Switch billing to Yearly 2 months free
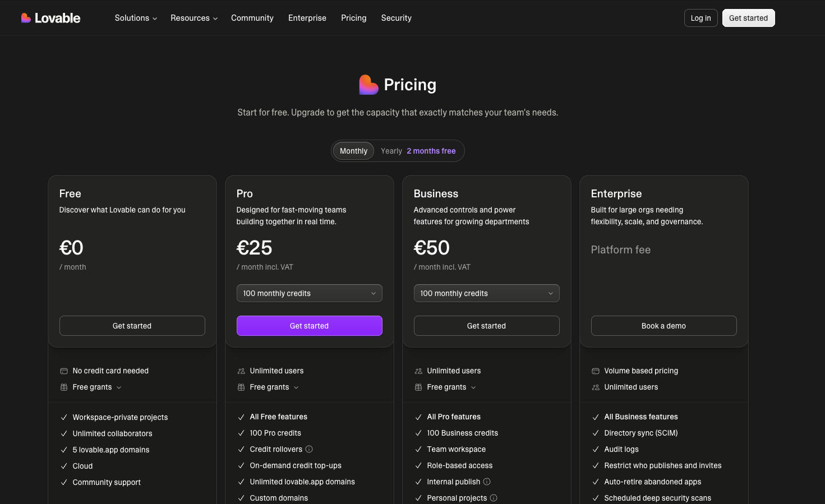This screenshot has width=825, height=504. pyautogui.click(x=418, y=151)
